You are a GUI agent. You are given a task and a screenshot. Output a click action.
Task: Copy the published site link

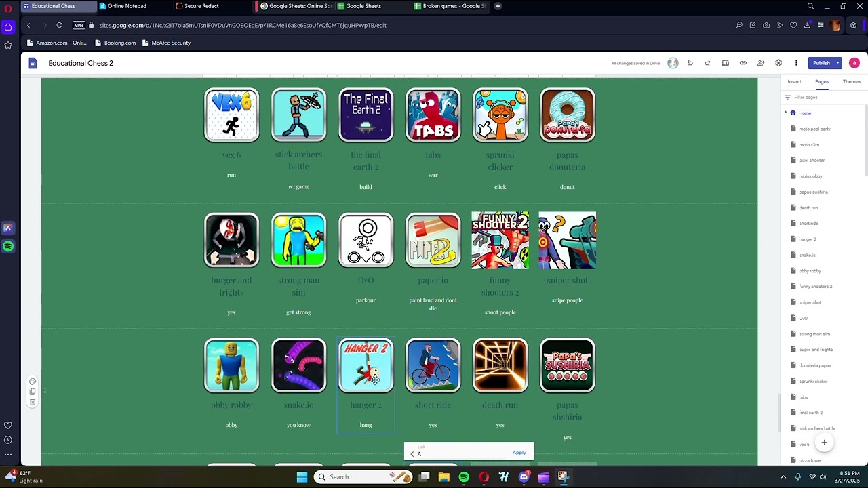pyautogui.click(x=743, y=63)
